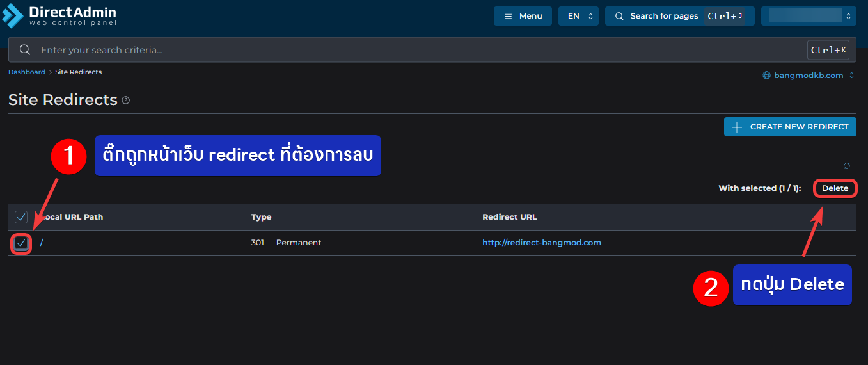The height and width of the screenshot is (365, 868).
Task: Click CREATE NEW REDIRECT button
Action: (790, 127)
